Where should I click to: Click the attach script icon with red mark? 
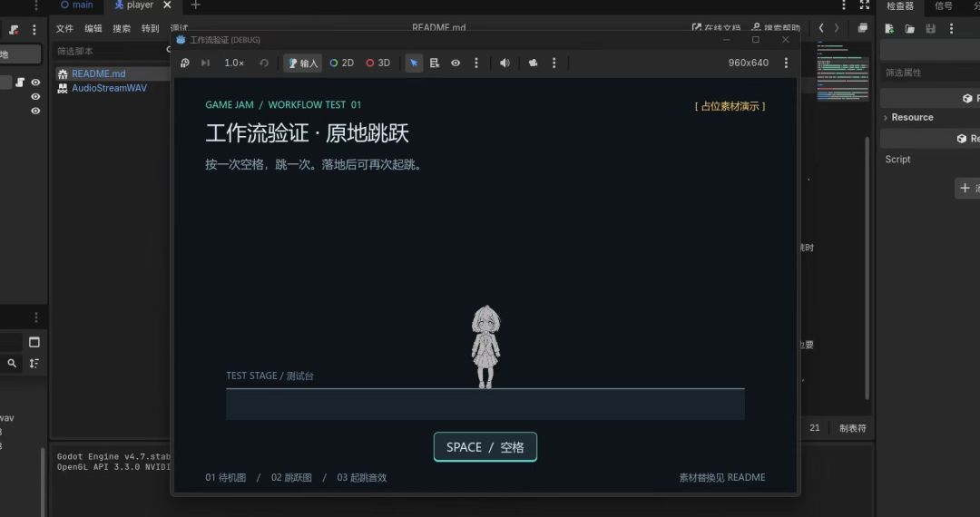[14, 29]
